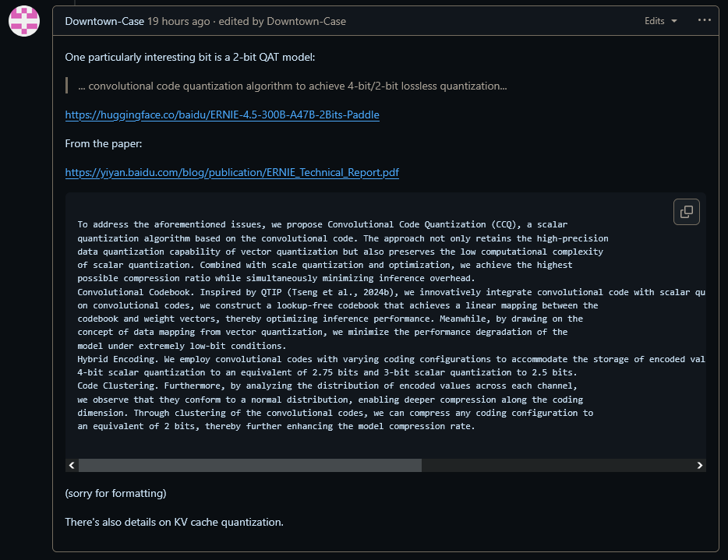Copy the code block contents

[x=686, y=212]
